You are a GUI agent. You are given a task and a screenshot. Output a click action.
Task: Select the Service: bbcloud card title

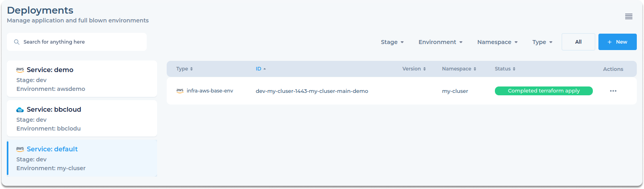54,109
